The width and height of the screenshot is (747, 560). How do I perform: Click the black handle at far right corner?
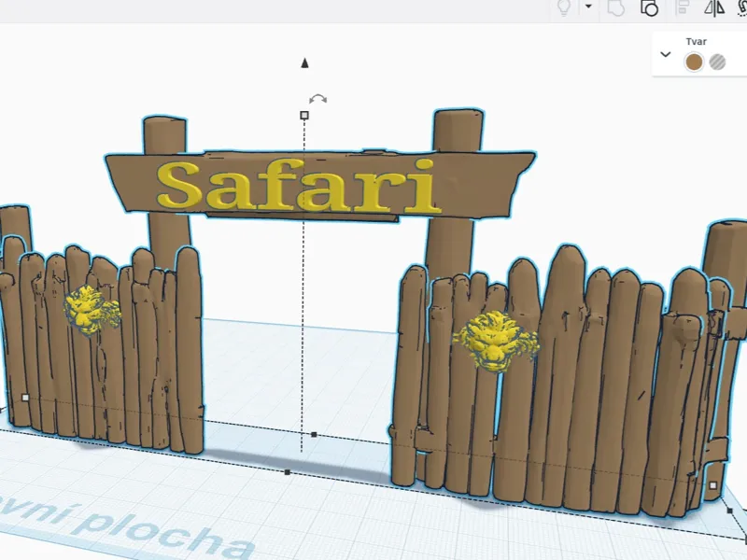(730, 511)
